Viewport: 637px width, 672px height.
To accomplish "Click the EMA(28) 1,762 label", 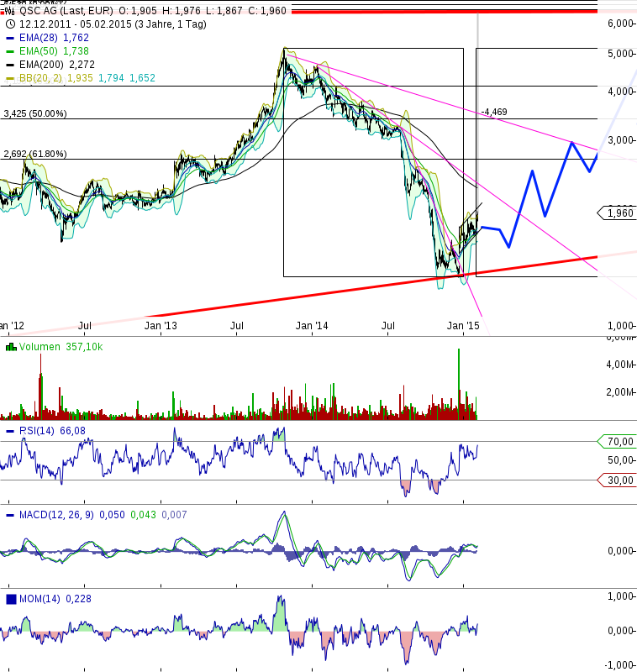I will (54, 38).
